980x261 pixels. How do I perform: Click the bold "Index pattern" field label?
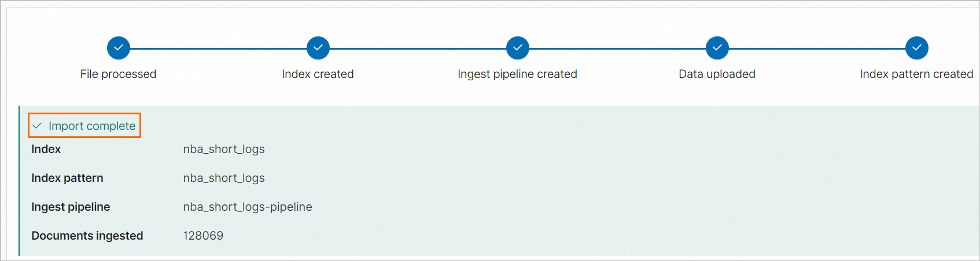click(x=67, y=178)
